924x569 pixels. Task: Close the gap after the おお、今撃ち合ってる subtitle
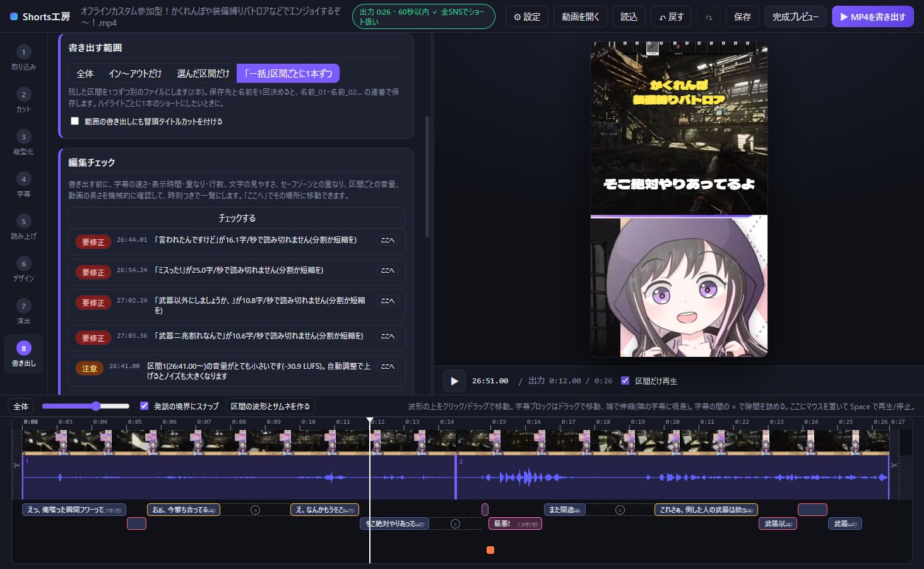(255, 510)
